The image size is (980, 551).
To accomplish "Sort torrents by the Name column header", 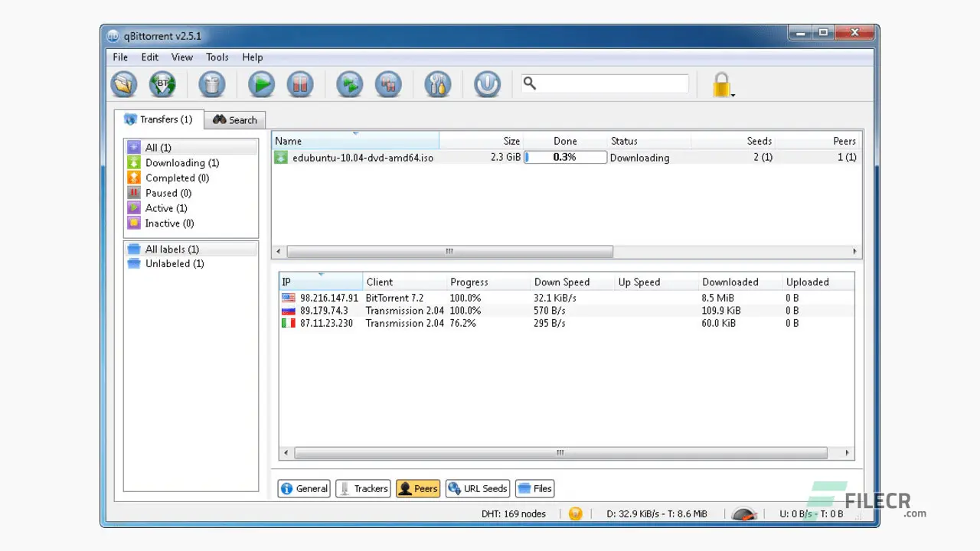I will coord(355,141).
